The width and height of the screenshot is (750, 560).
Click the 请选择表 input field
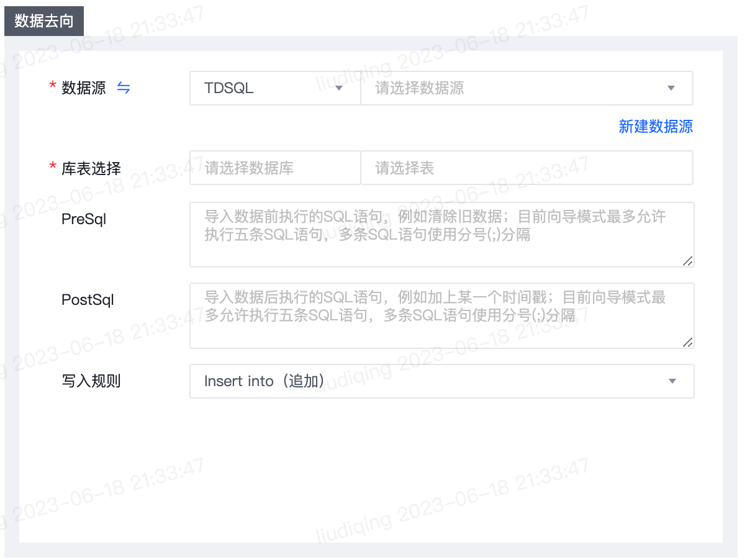(526, 168)
